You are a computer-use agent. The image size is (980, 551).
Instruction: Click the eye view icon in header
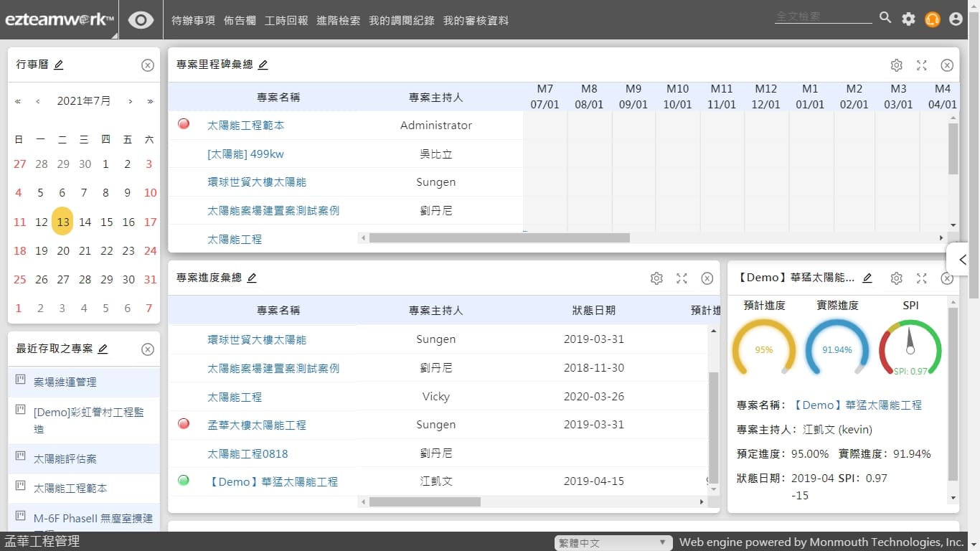point(141,20)
